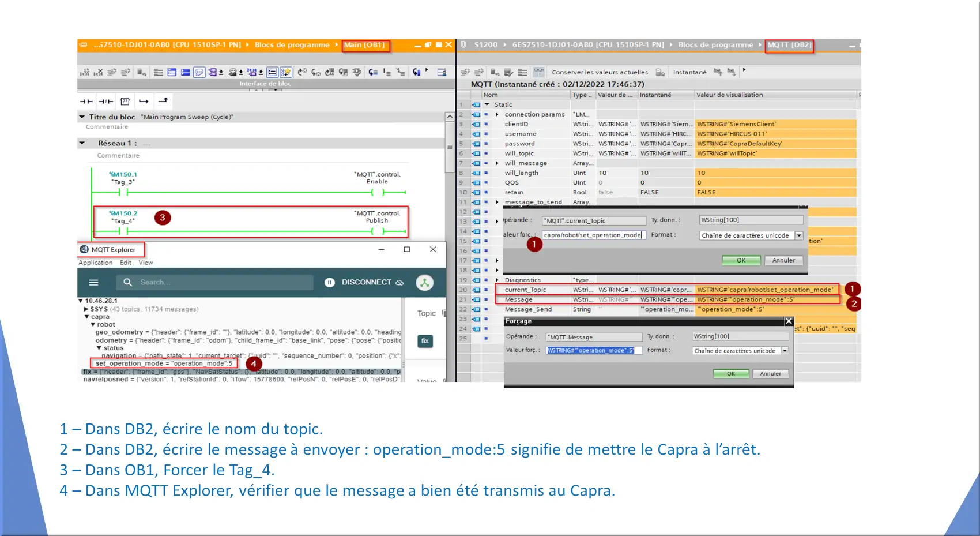
Task: Open Format dropdown in current_Topic dialog
Action: tap(799, 235)
